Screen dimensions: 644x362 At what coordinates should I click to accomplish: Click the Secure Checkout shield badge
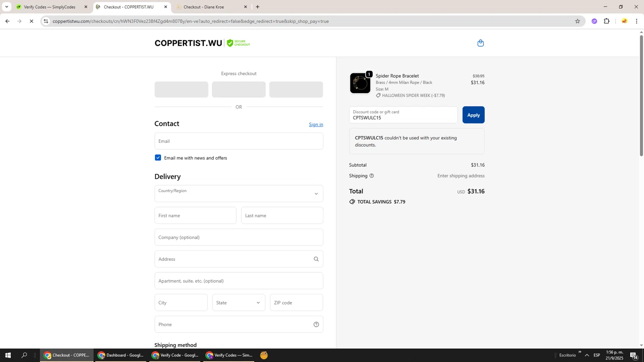(x=238, y=43)
